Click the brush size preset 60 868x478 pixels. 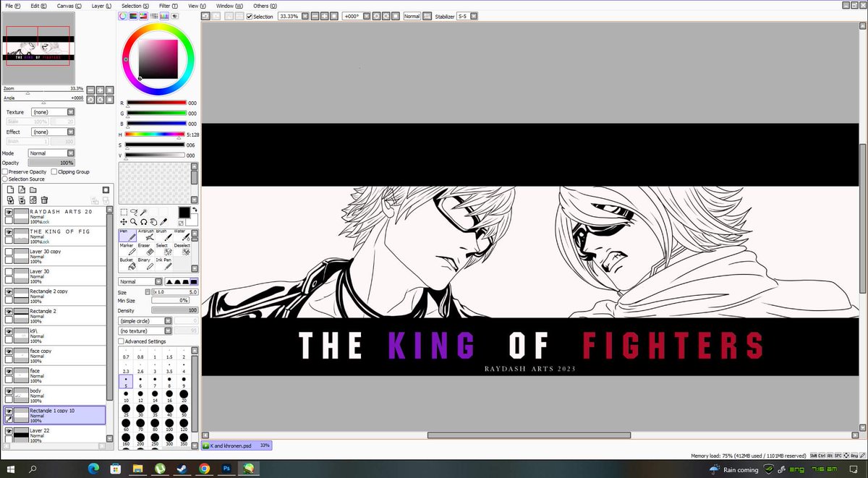pos(125,424)
